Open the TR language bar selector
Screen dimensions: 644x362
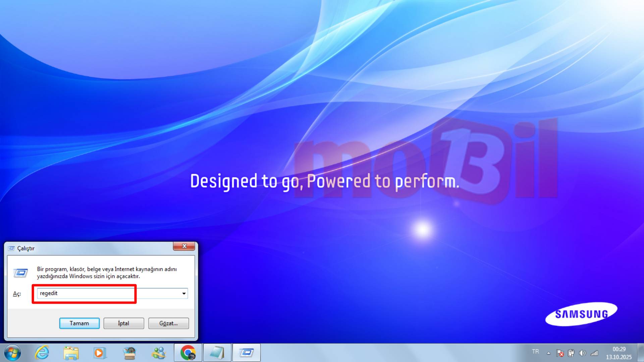535,352
